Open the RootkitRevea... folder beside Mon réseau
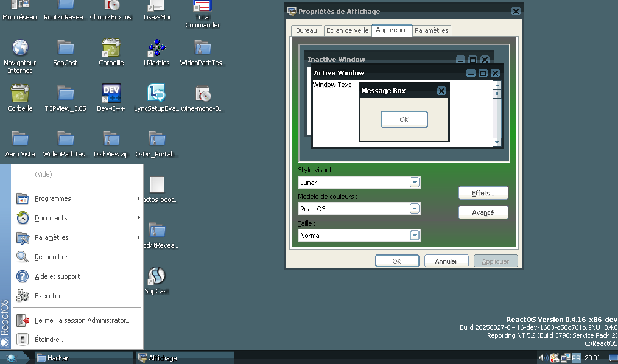The width and height of the screenshot is (618, 364). [65, 5]
